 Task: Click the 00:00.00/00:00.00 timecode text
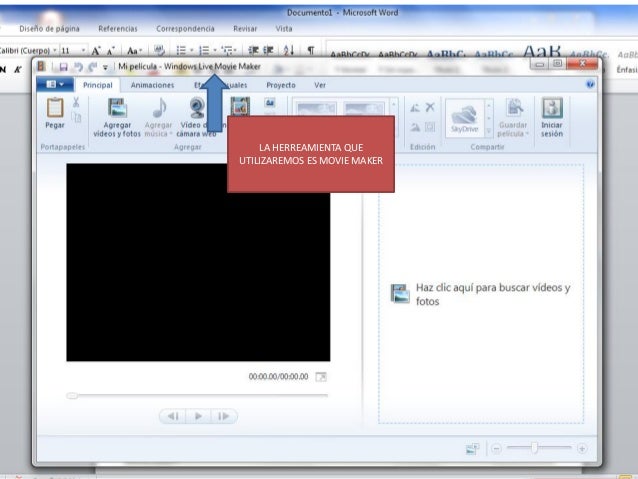279,376
